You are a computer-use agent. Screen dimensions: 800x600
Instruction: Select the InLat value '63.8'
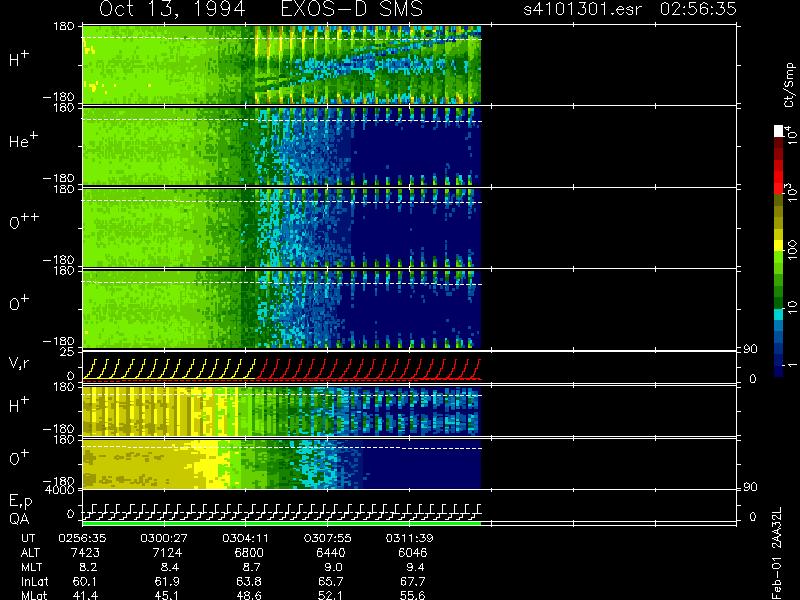[248, 581]
